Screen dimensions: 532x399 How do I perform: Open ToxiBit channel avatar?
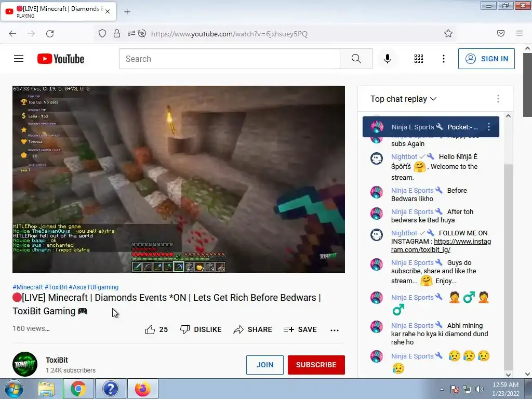pos(25,364)
